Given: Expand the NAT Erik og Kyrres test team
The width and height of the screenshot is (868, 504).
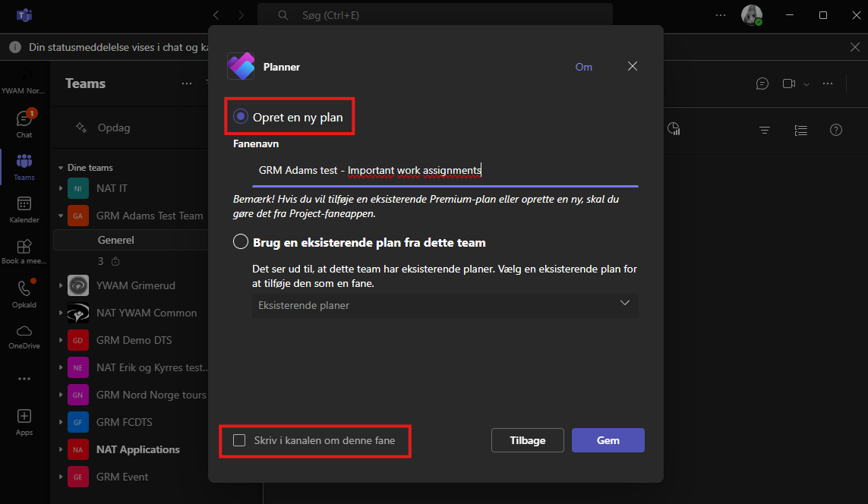Looking at the screenshot, I should click(x=61, y=367).
